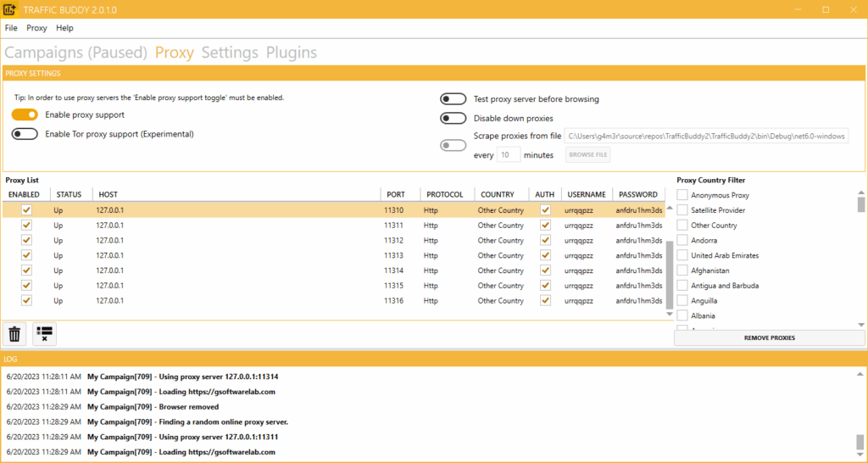Click the country filter scroll up arrow

860,194
